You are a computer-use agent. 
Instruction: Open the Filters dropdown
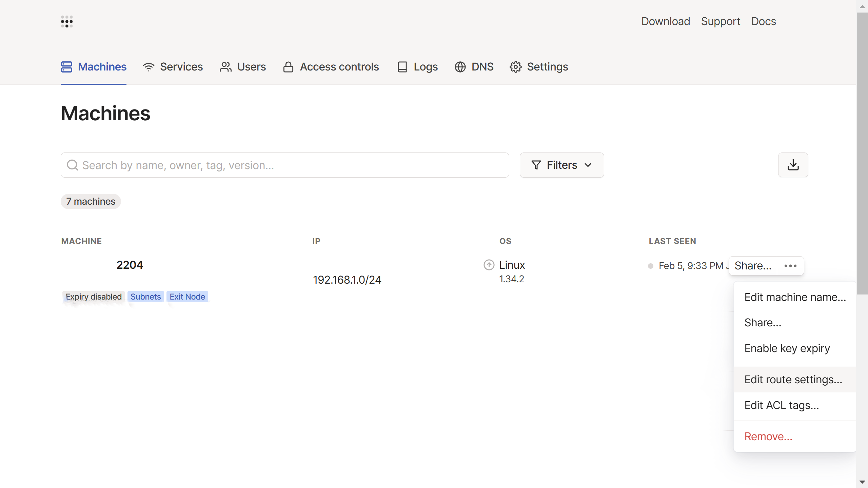pos(561,165)
